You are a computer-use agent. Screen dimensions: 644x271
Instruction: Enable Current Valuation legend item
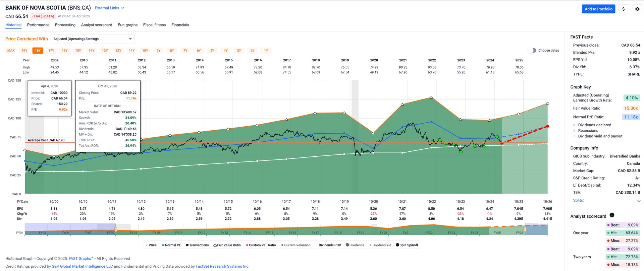pyautogui.click(x=296, y=245)
